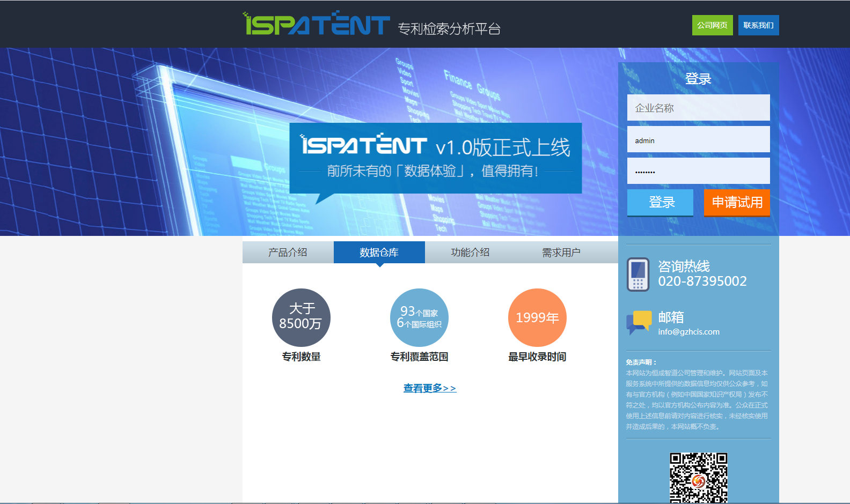The height and width of the screenshot is (504, 850).
Task: Switch to the 产品介绍 tab
Action: pos(288,252)
